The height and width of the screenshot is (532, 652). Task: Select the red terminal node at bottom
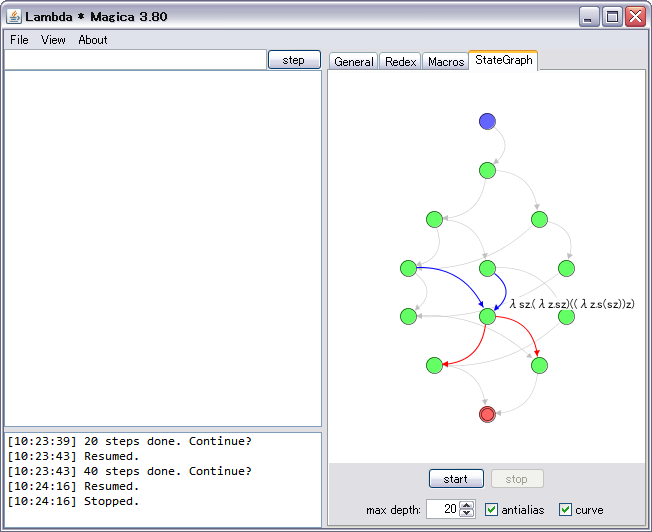click(487, 414)
